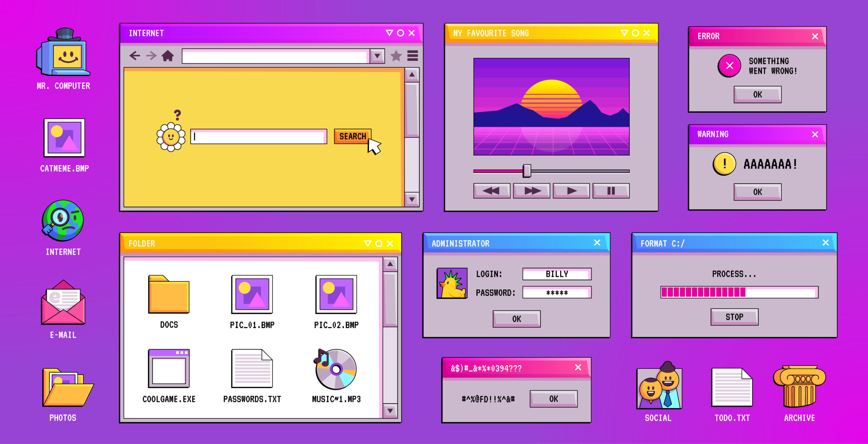The height and width of the screenshot is (444, 868).
Task: Minimize the My Favourite Song window
Action: (x=624, y=33)
